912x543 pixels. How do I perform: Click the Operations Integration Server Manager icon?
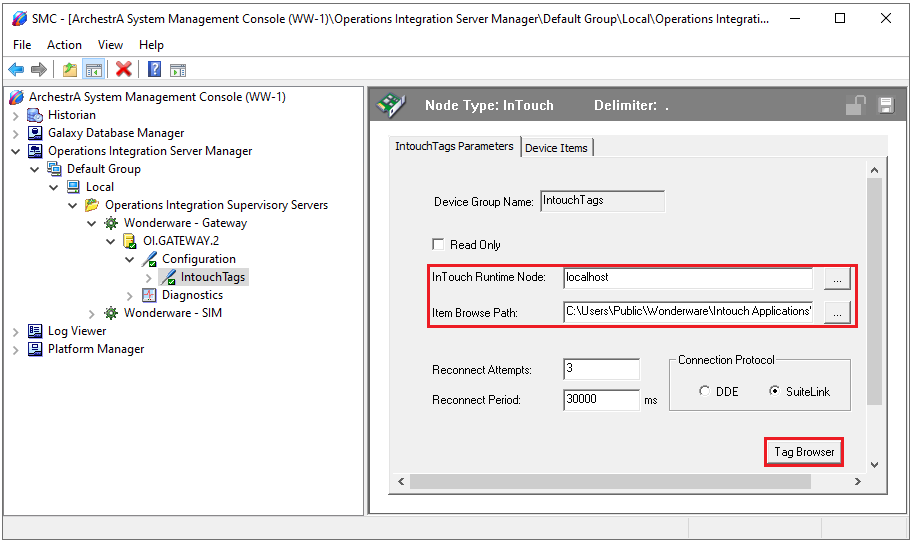coord(35,151)
